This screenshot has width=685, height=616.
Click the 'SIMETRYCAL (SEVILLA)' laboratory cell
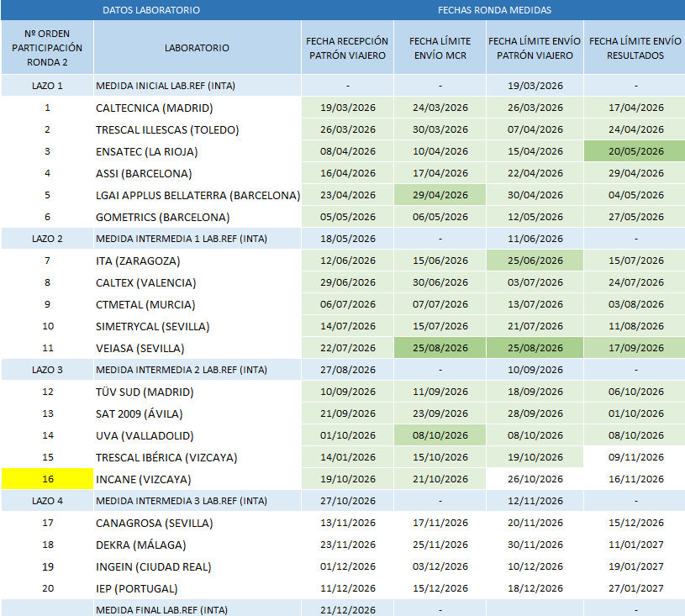pos(197,326)
